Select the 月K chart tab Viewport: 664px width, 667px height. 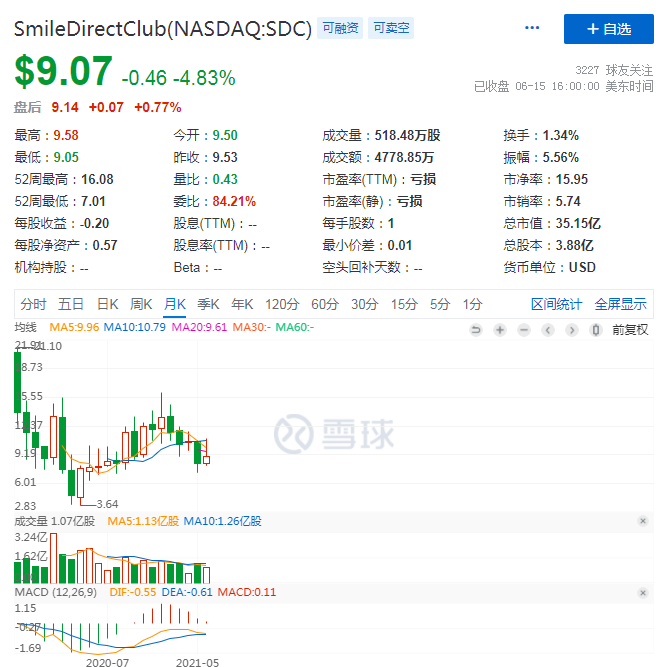[175, 304]
